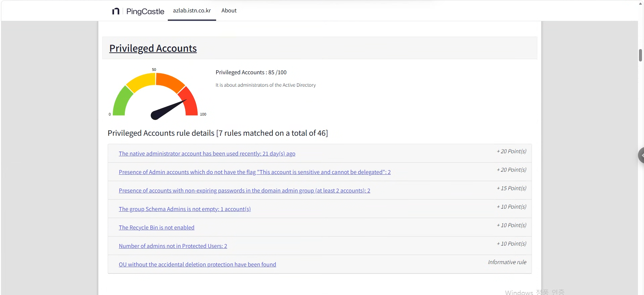This screenshot has width=644, height=295.
Task: Open OU without accidental deletion protection rule
Action: click(x=197, y=264)
